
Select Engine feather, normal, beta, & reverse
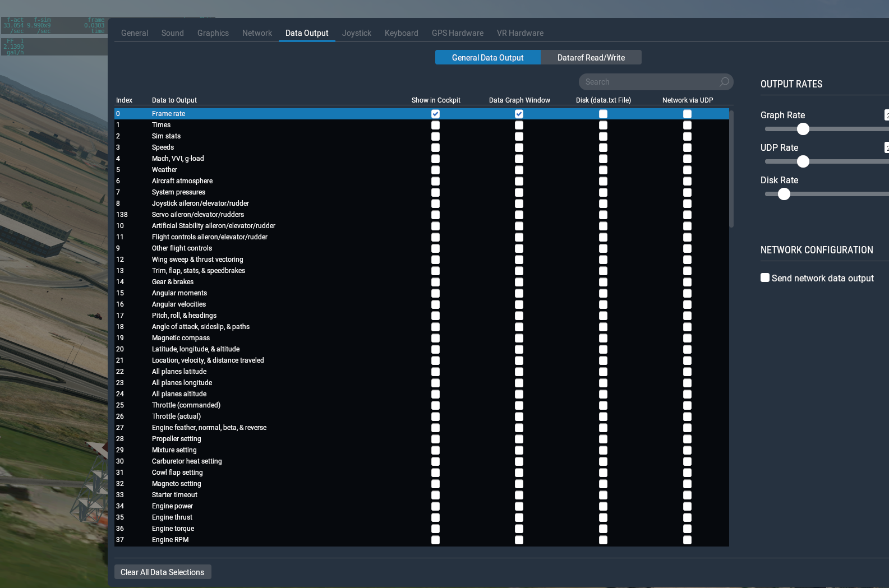coord(422,428)
